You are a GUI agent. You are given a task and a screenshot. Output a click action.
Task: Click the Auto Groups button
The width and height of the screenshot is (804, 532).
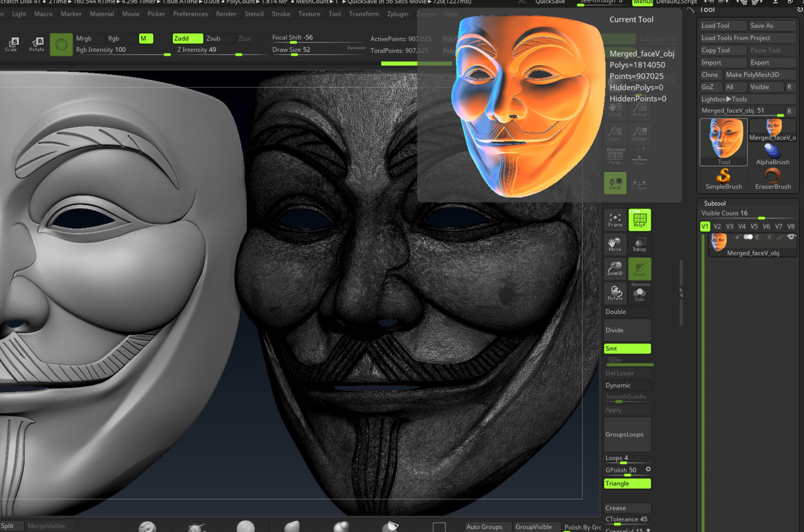tap(488, 527)
